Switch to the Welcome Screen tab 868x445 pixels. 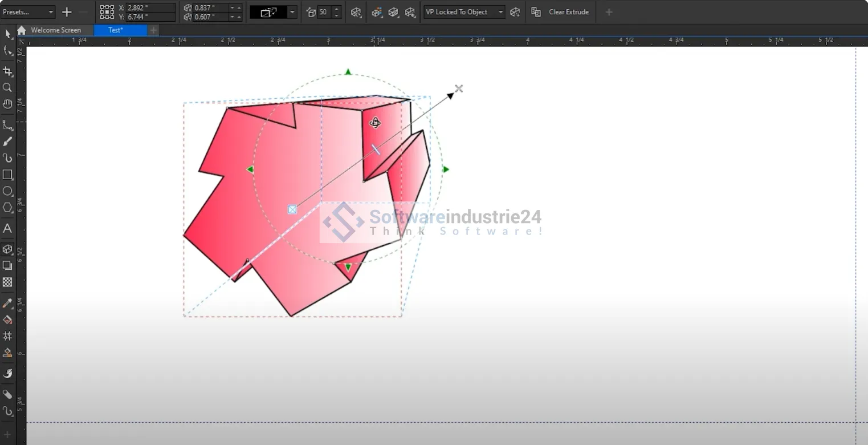[x=55, y=30]
